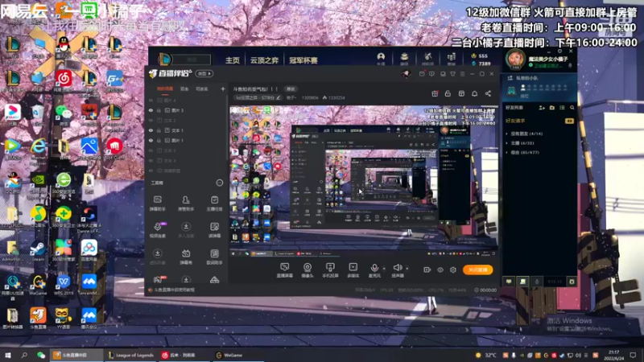Open the profile icon in League client top bar
The width and height of the screenshot is (644, 362).
[381, 58]
